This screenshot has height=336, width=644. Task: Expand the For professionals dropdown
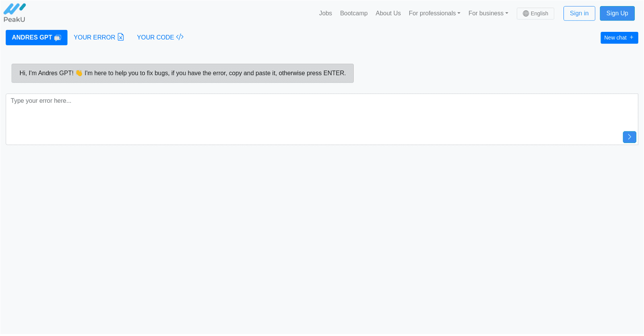point(434,13)
